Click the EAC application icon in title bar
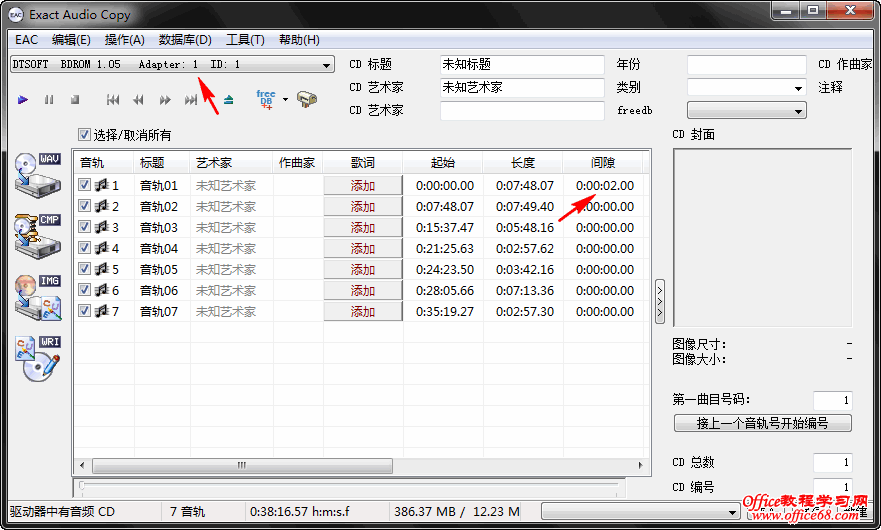Image resolution: width=881 pixels, height=530 pixels. pos(16,15)
